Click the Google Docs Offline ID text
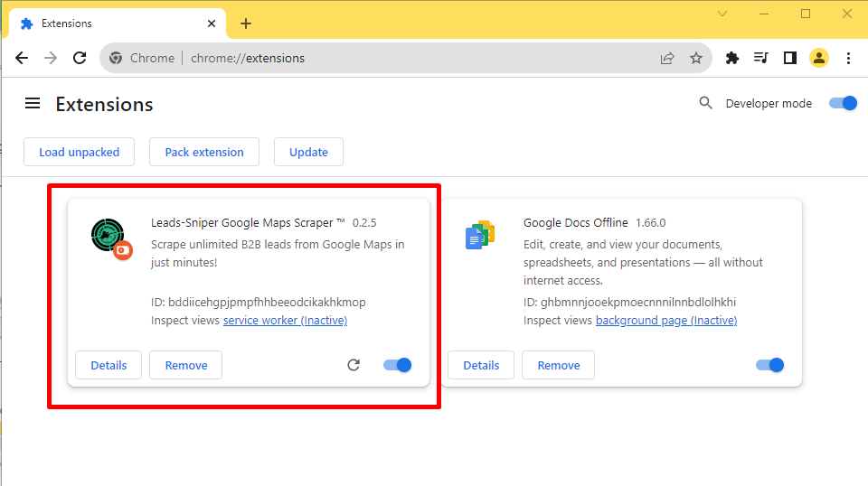Image resolution: width=868 pixels, height=486 pixels. [x=630, y=303]
